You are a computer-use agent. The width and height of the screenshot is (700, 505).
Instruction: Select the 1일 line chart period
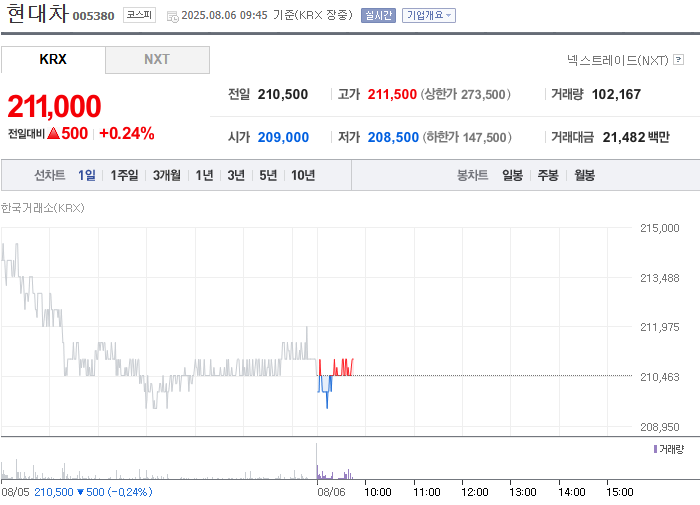point(87,175)
